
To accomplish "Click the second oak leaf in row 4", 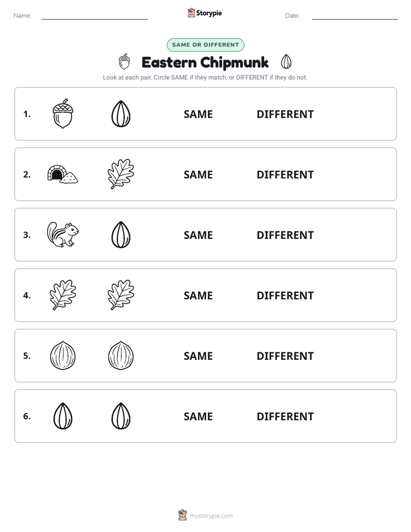I will 121,295.
